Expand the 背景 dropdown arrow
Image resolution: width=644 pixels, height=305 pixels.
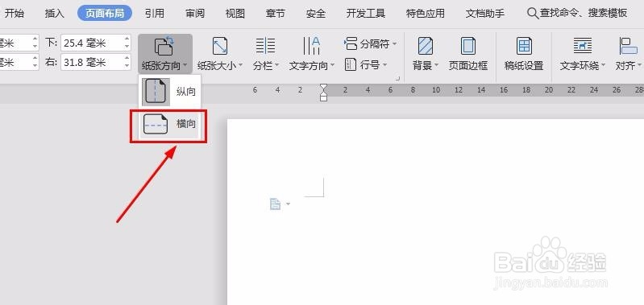(436, 66)
